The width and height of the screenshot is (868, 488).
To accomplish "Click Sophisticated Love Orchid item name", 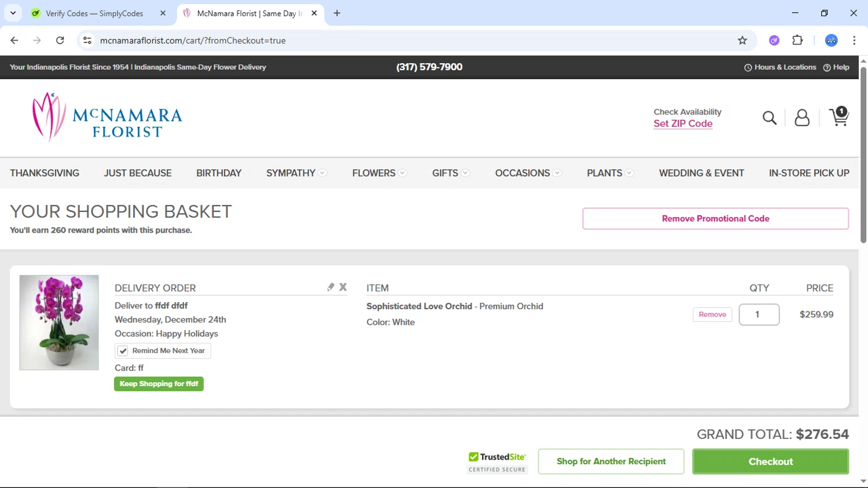I will click(x=419, y=306).
